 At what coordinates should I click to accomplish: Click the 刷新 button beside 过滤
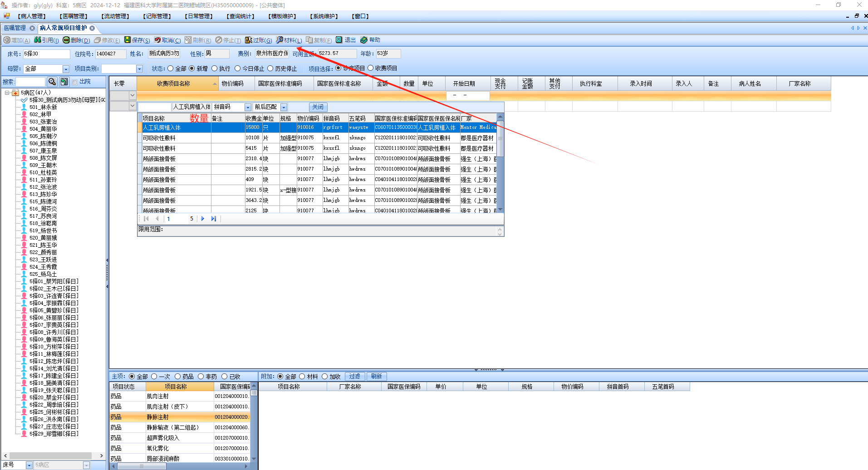pos(377,377)
